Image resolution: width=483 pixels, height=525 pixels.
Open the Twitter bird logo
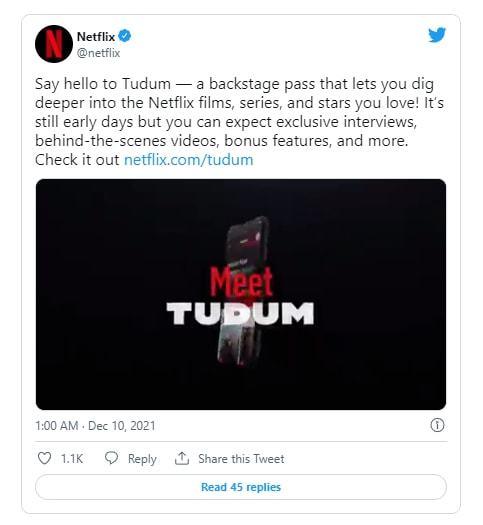click(x=437, y=35)
